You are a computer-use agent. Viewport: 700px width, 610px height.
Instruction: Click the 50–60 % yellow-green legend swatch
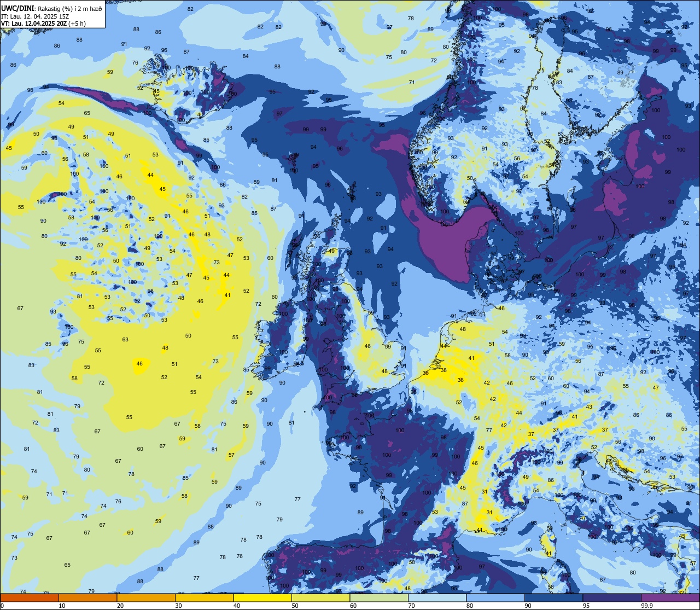point(320,597)
